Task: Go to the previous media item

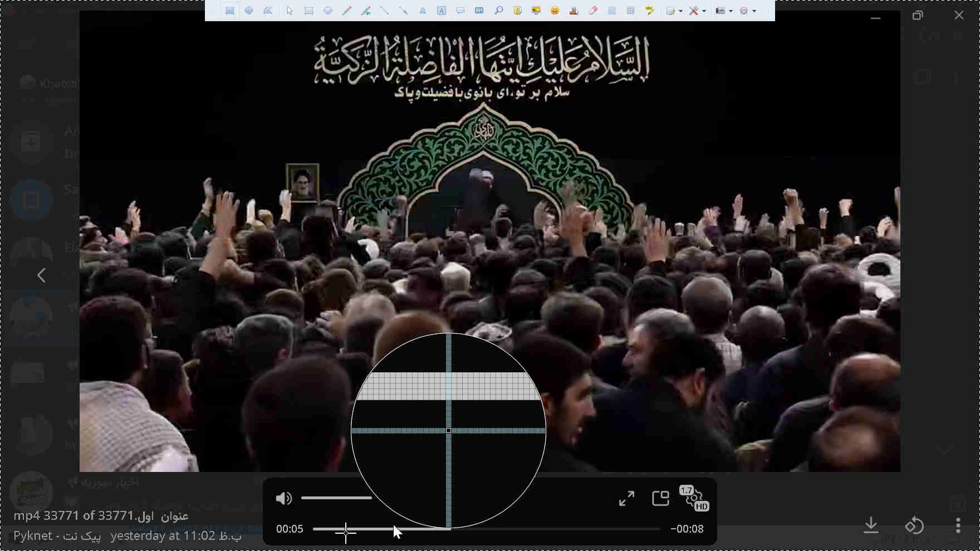Action: tap(41, 275)
